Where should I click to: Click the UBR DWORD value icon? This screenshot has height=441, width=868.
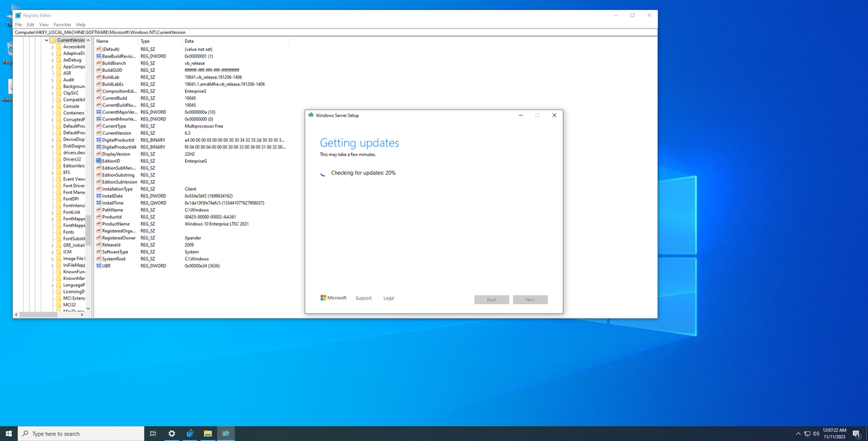tap(98, 266)
